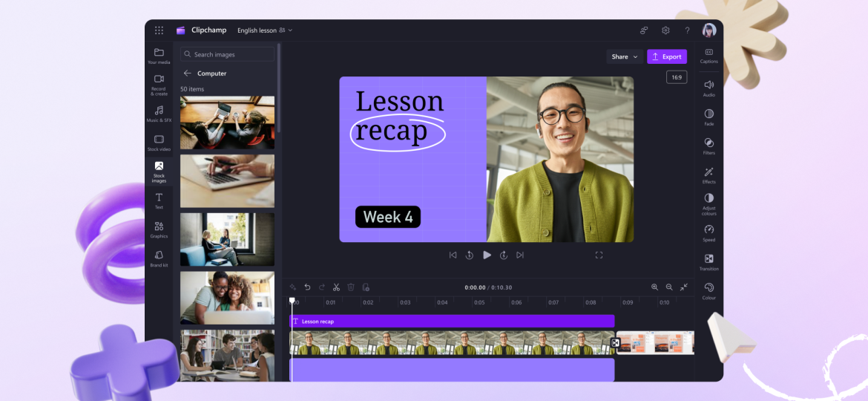
Task: Zoom out on the timeline
Action: tap(668, 287)
